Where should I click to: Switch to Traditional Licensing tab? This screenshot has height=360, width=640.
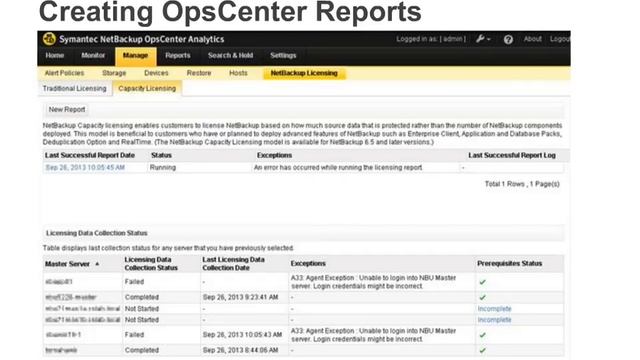[x=74, y=89]
